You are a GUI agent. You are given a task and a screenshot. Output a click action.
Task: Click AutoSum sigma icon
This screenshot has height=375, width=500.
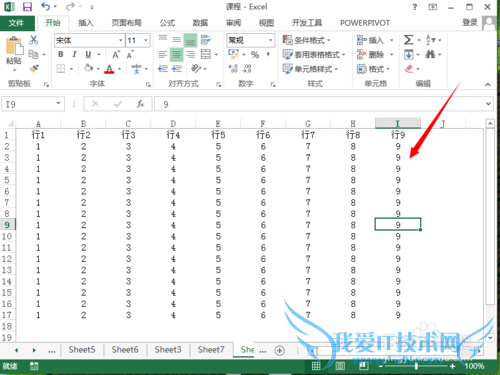[x=408, y=40]
